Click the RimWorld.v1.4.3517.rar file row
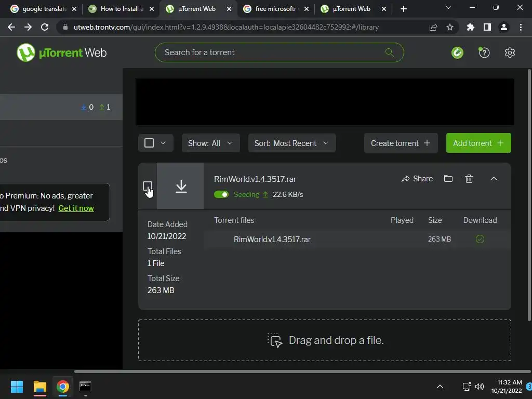This screenshot has width=532, height=399. coord(357,239)
